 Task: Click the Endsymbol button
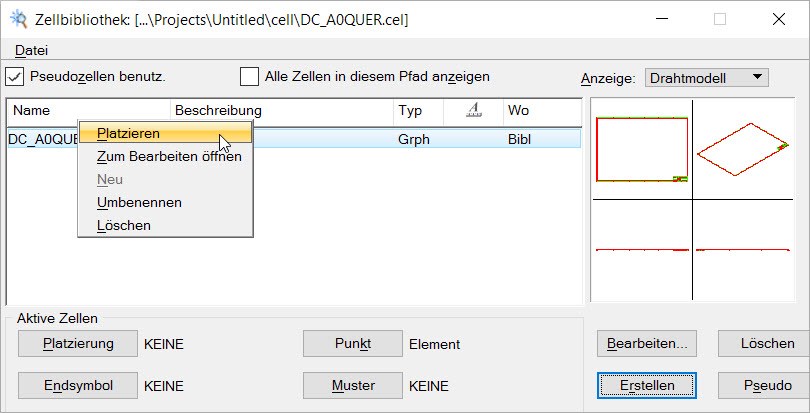pos(78,386)
